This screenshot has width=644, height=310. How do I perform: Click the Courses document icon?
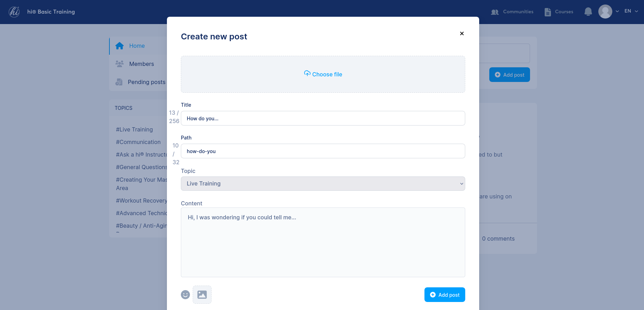[x=548, y=12]
